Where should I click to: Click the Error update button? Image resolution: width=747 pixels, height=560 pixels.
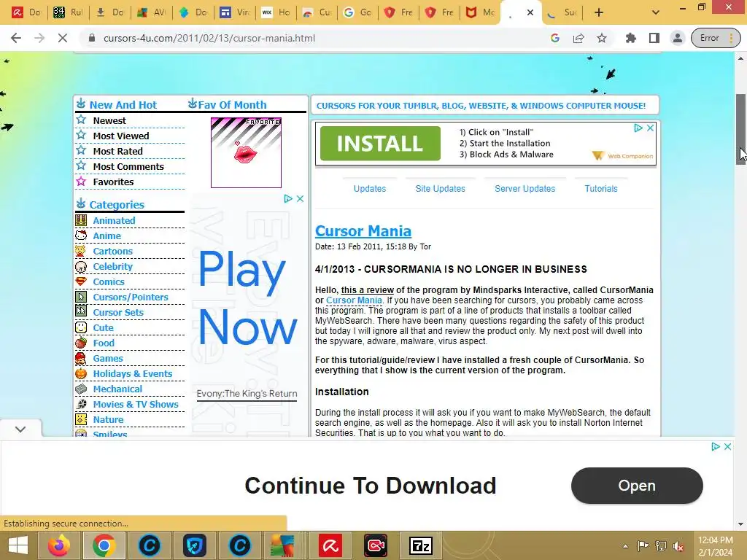tap(716, 38)
